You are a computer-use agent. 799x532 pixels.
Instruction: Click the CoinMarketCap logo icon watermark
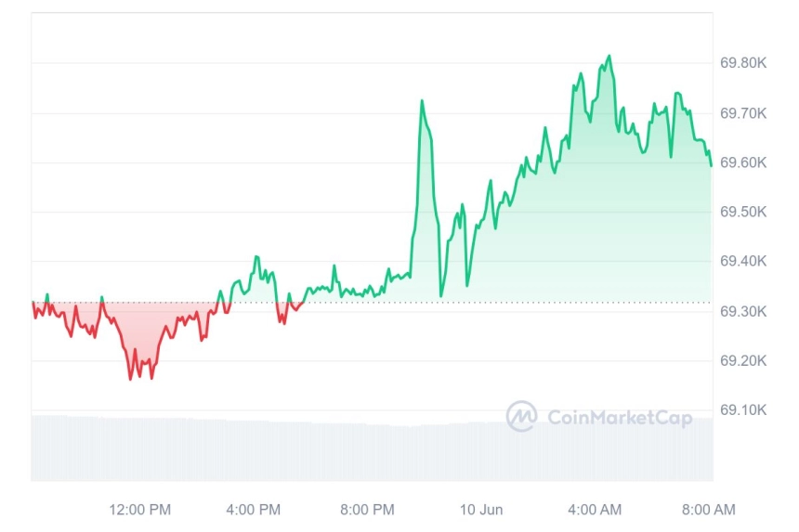[521, 416]
